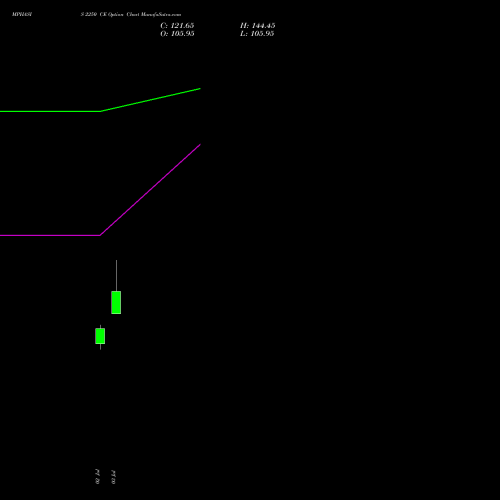This screenshot has width=500, height=500.
Task: Click the shorter green candlestick body
Action: coord(100,336)
